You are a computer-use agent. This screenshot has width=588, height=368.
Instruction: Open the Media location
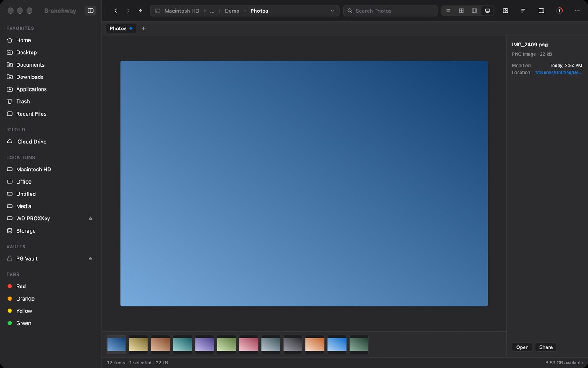(x=50, y=206)
